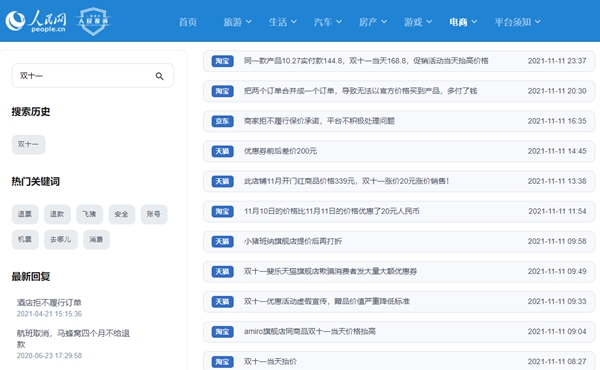Select the 退款 hot keyword tag
Screen dimensions: 600x370
point(57,214)
